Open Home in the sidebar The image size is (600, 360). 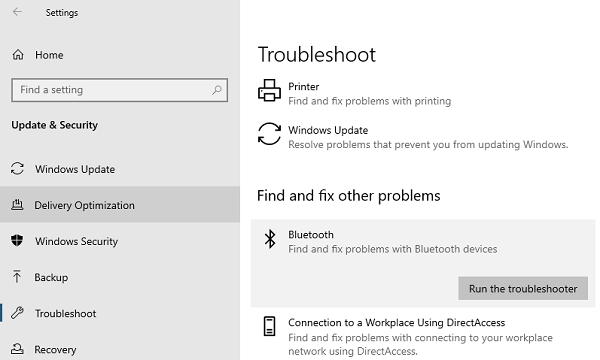point(49,55)
